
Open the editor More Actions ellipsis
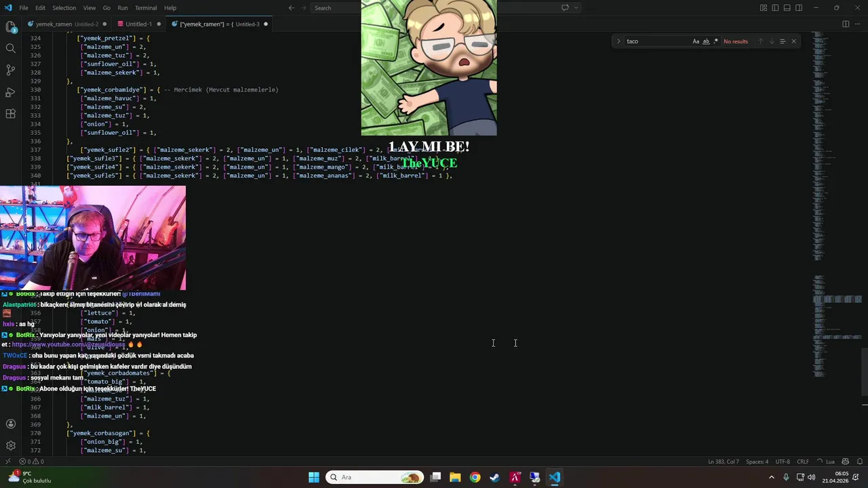(858, 24)
